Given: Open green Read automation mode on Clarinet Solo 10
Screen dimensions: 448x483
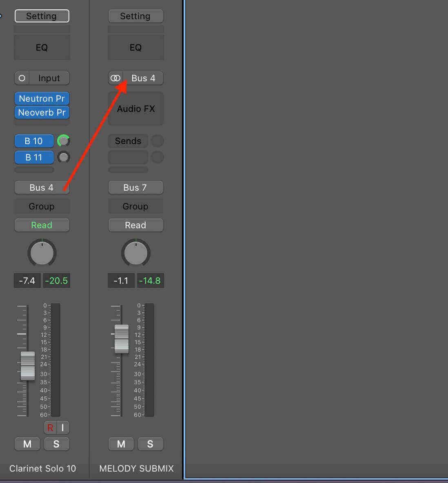Looking at the screenshot, I should coord(42,225).
